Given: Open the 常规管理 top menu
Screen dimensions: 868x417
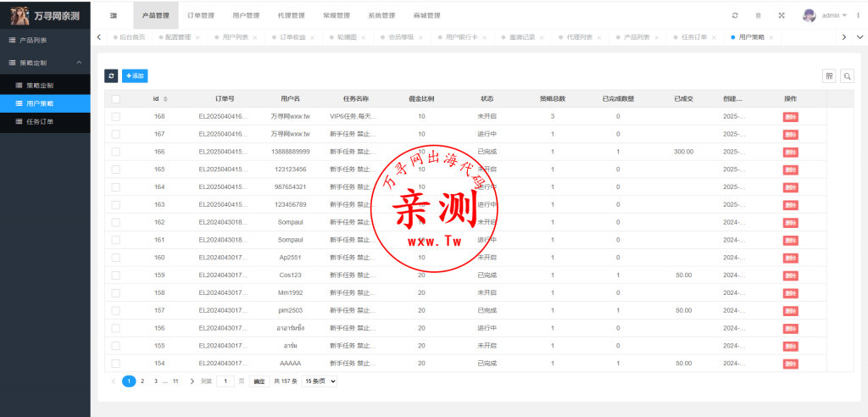Looking at the screenshot, I should [x=337, y=15].
